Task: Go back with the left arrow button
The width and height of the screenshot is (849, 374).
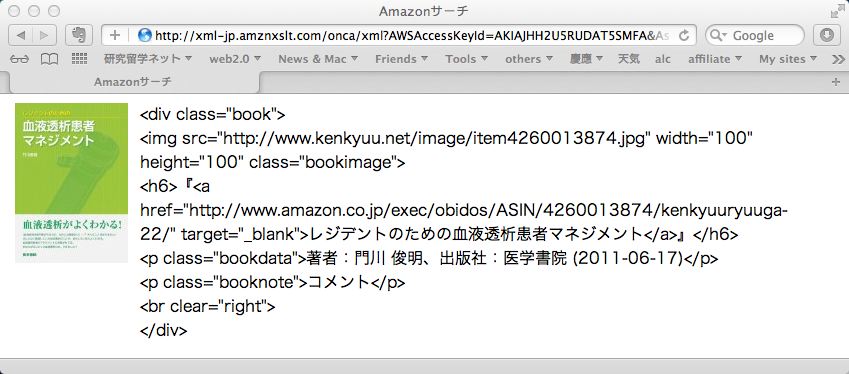Action: point(21,36)
